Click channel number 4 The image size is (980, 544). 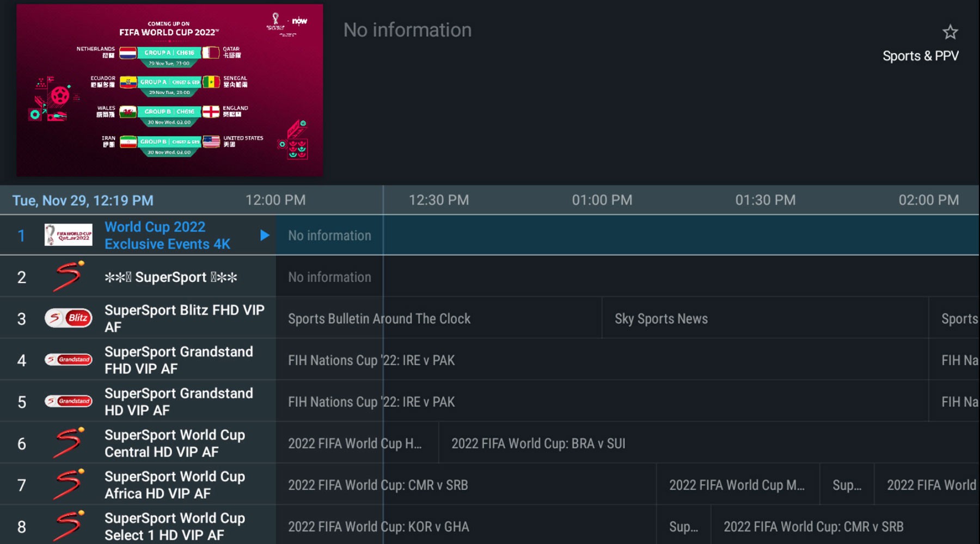click(x=21, y=360)
